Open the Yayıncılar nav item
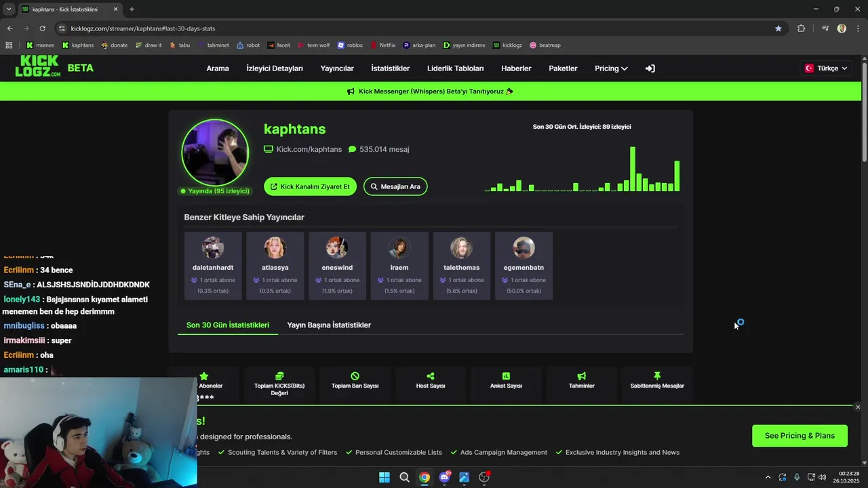This screenshot has height=488, width=868. click(337, 68)
